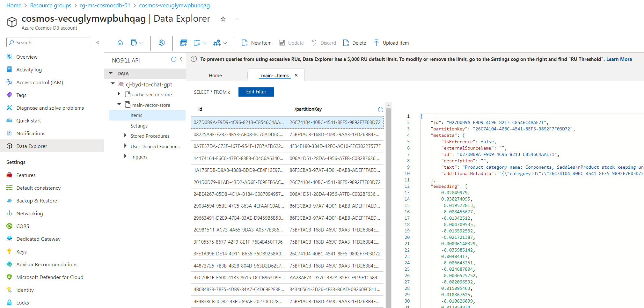Click New Item button
Viewport: 644px width, 308px height.
(257, 43)
